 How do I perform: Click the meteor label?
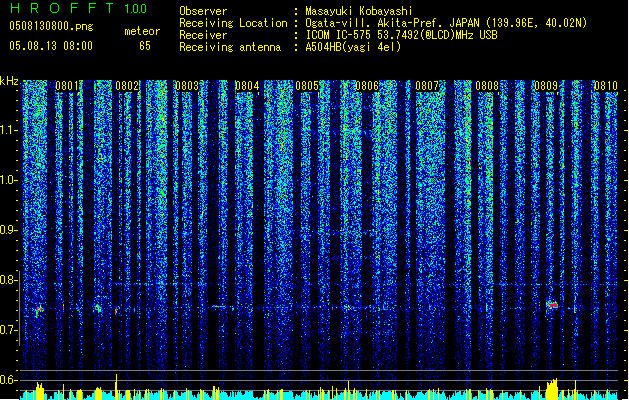pyautogui.click(x=142, y=31)
